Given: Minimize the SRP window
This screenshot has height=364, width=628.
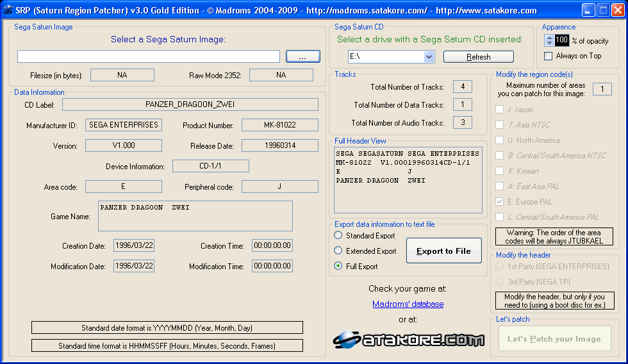Looking at the screenshot, I should (x=588, y=10).
